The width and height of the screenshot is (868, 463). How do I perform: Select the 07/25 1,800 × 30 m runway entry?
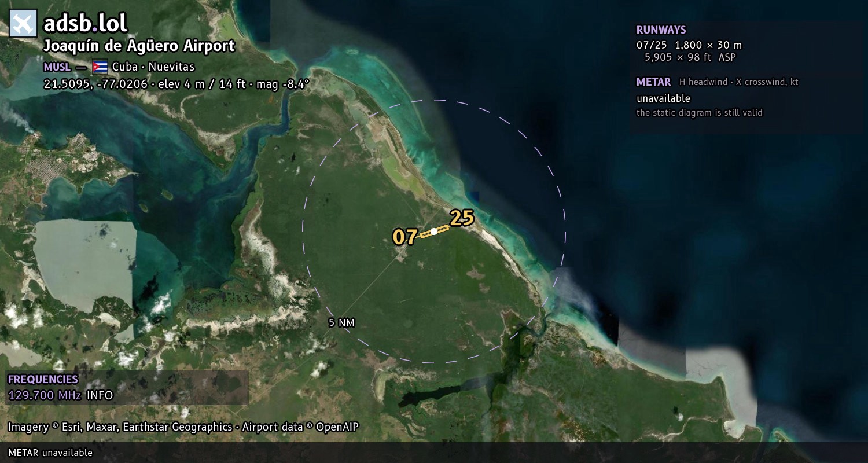click(689, 45)
